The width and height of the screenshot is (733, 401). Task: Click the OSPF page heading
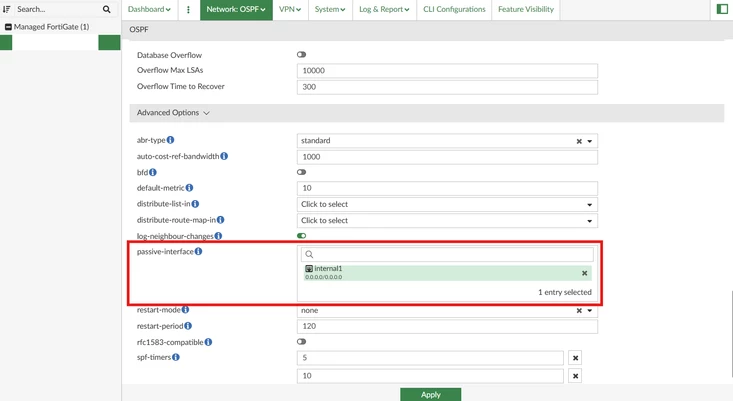pos(139,29)
